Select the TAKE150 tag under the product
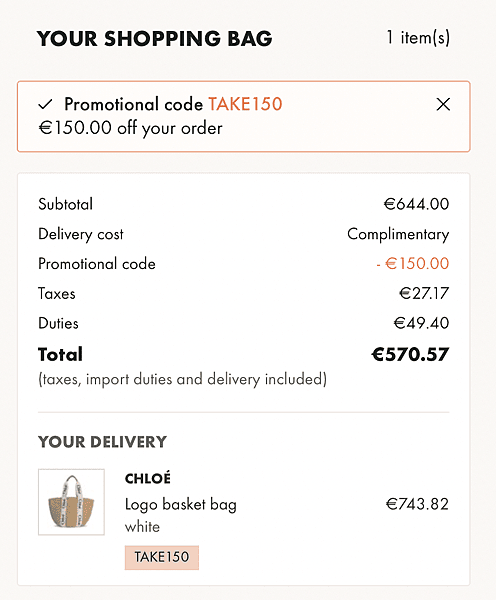 point(162,557)
